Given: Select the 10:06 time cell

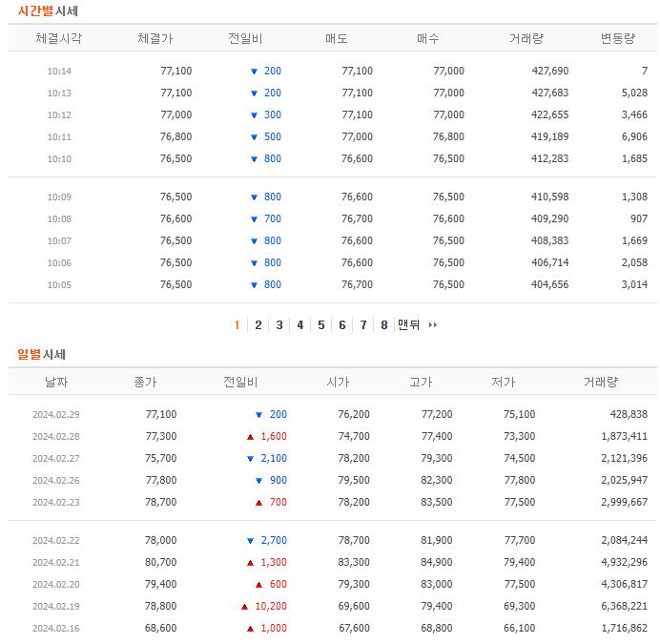Looking at the screenshot, I should (x=59, y=262).
